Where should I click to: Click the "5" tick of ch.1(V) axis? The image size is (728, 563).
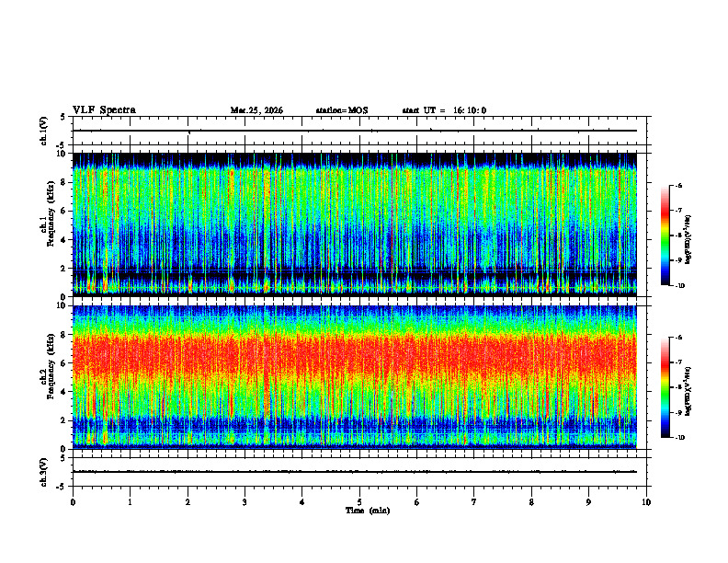pyautogui.click(x=63, y=117)
